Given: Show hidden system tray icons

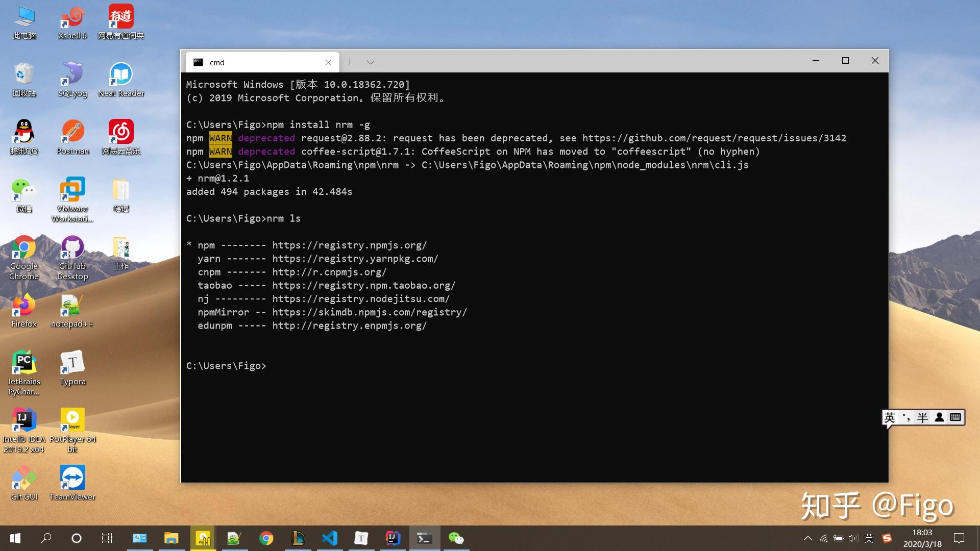Looking at the screenshot, I should point(808,538).
